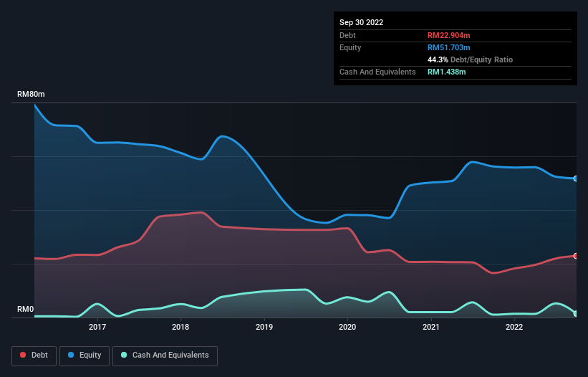
Task: Select the Equity endpoint marker on chart
Action: coord(576,178)
